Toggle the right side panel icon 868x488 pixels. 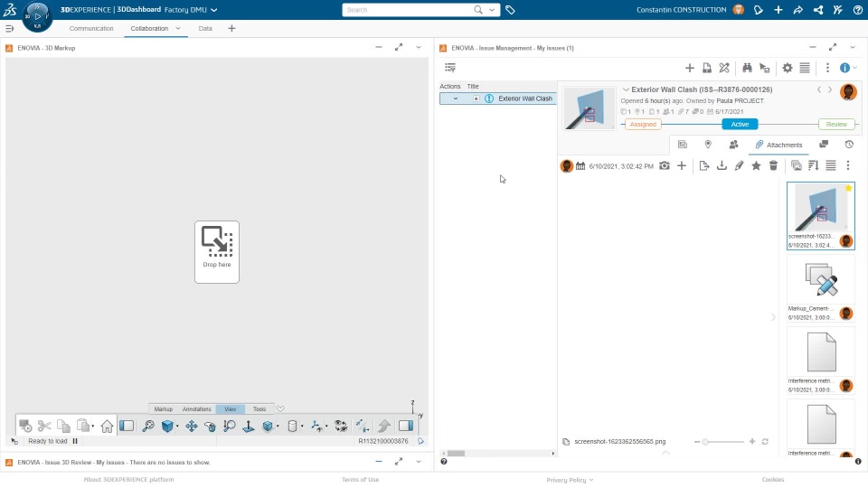pos(406,426)
